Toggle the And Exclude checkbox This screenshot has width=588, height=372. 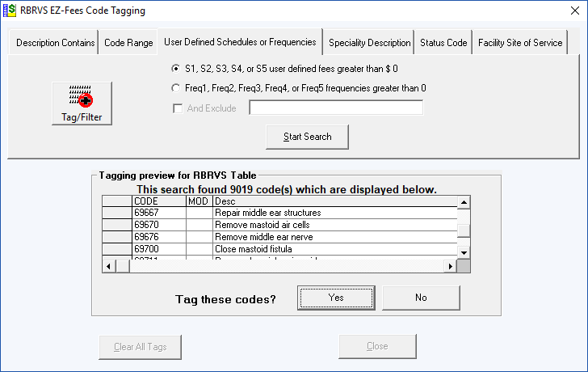click(178, 108)
